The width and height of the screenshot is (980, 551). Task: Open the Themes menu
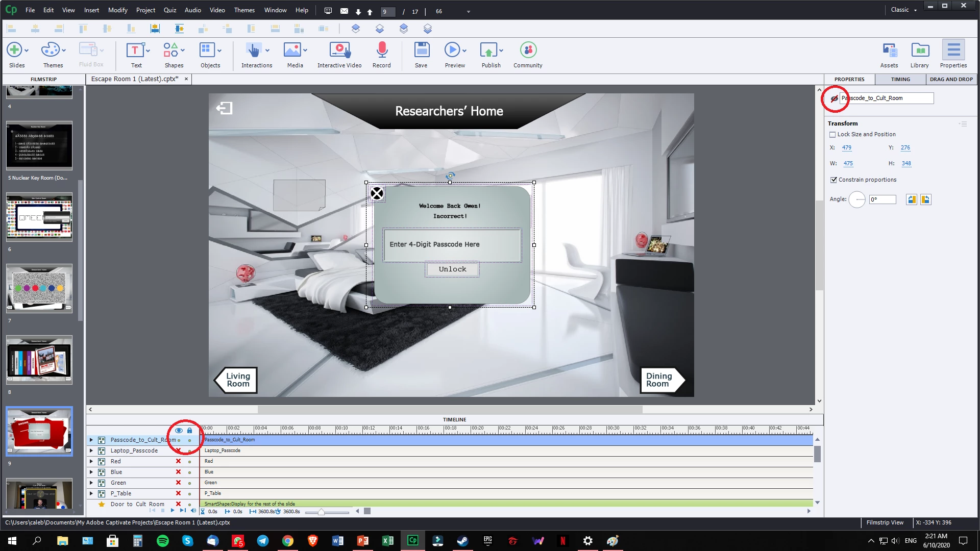[244, 10]
